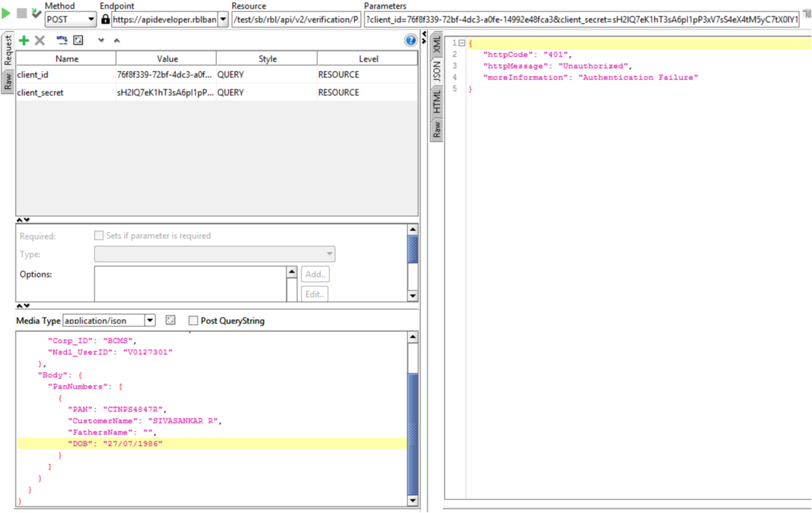The height and width of the screenshot is (513, 812).
Task: Sort by the Value column header
Action: click(x=167, y=59)
